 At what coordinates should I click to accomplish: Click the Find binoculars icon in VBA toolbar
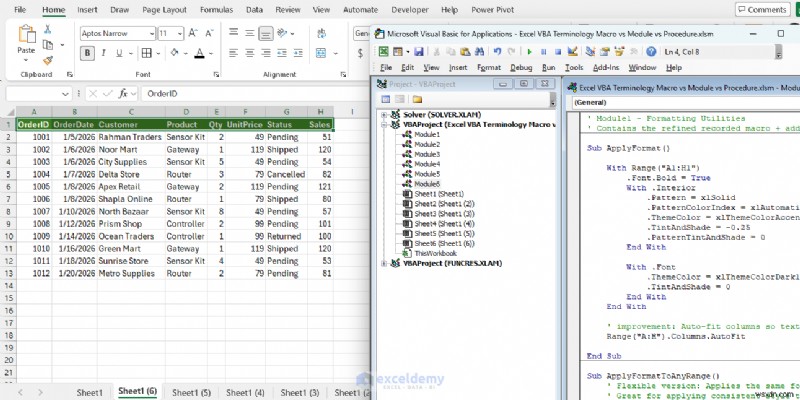(479, 52)
